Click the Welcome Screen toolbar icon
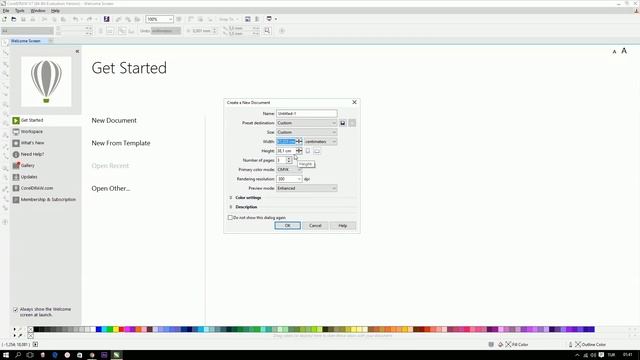 [247, 19]
